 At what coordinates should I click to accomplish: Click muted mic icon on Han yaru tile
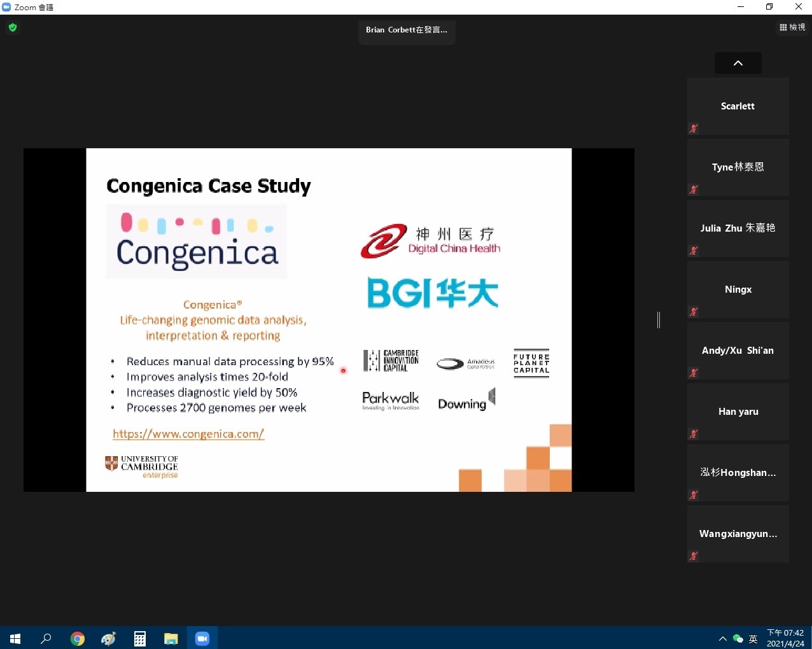(694, 434)
